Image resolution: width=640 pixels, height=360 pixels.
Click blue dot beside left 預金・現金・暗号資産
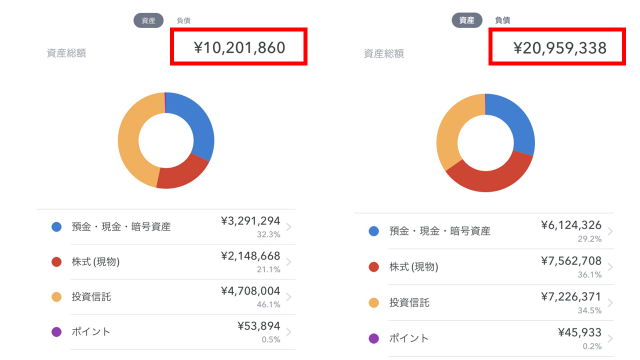pyautogui.click(x=57, y=227)
